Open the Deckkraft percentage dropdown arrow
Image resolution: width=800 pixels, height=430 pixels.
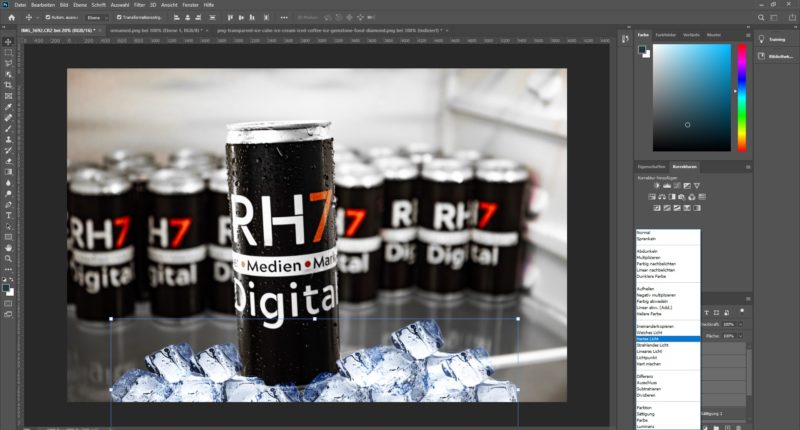[740, 324]
